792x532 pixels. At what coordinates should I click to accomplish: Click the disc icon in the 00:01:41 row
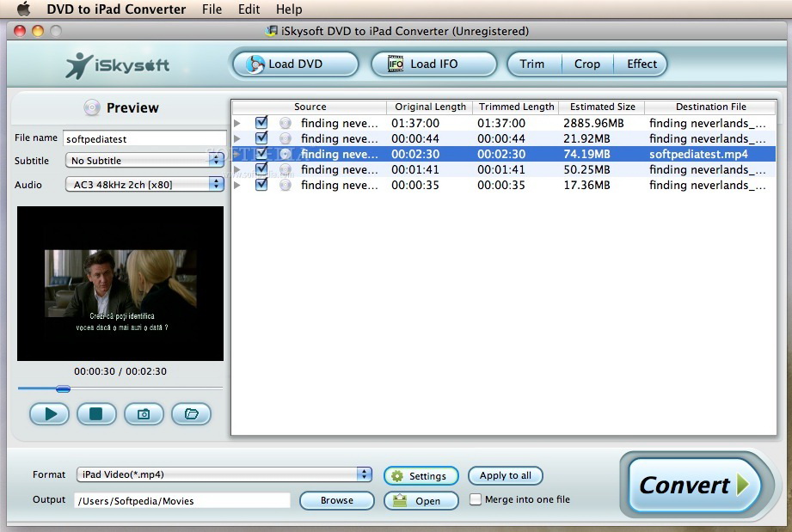(x=285, y=169)
